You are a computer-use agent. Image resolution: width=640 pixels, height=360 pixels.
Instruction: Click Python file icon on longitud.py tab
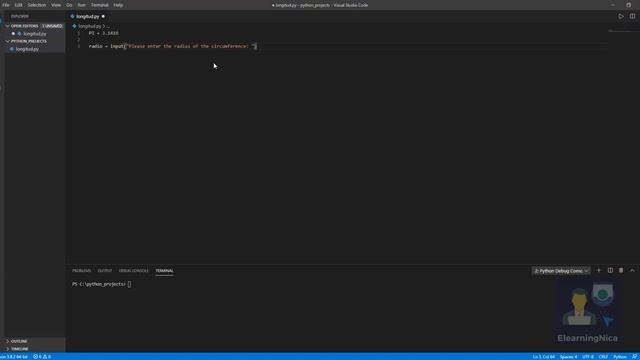[x=72, y=17]
